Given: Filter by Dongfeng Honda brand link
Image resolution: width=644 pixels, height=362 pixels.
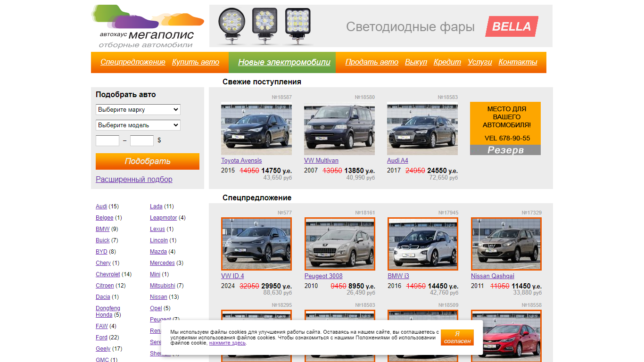Looking at the screenshot, I should click(108, 312).
